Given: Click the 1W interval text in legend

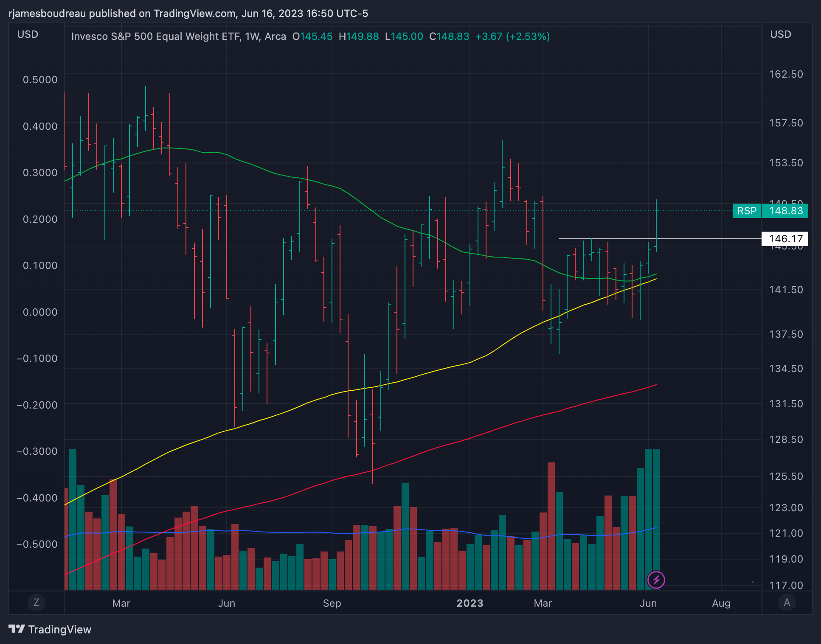Looking at the screenshot, I should 252,36.
